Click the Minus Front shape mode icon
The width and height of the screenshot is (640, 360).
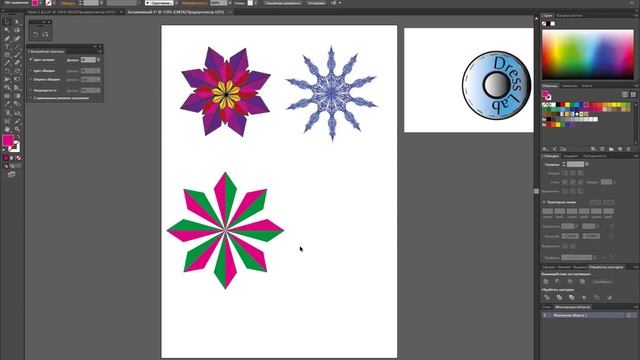click(558, 282)
